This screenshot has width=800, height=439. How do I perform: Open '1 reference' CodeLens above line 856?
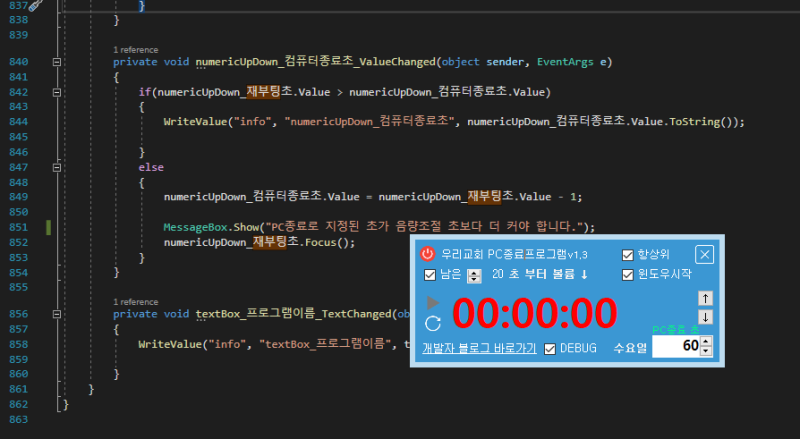(x=136, y=302)
